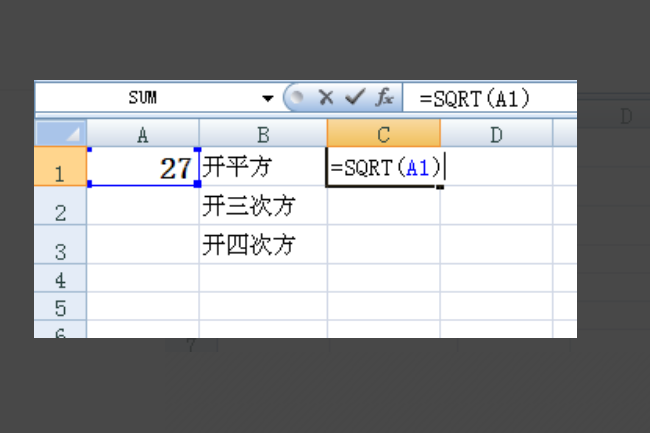Select row 3 header

pos(60,244)
